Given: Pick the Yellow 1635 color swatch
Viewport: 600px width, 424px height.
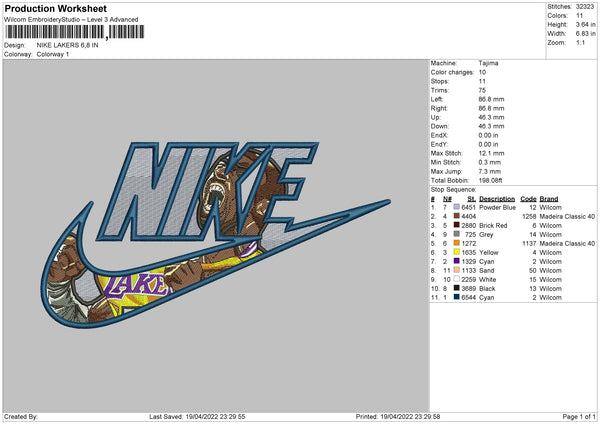Looking at the screenshot, I should point(457,252).
